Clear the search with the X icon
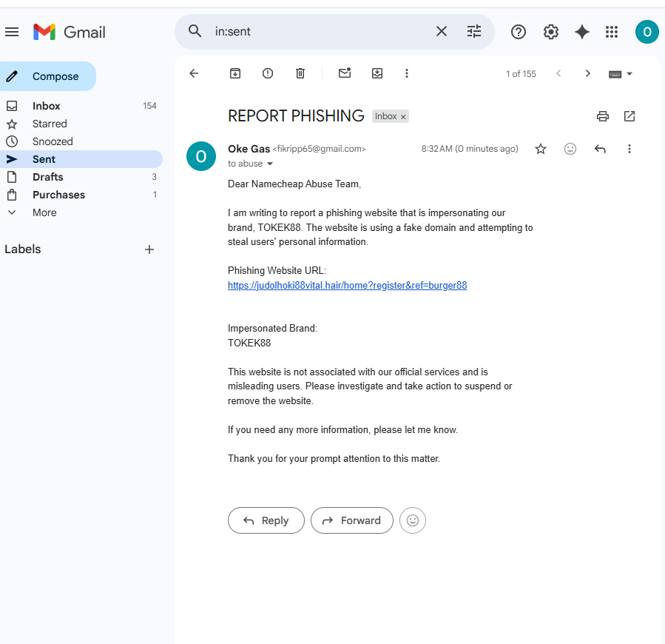 pos(442,31)
